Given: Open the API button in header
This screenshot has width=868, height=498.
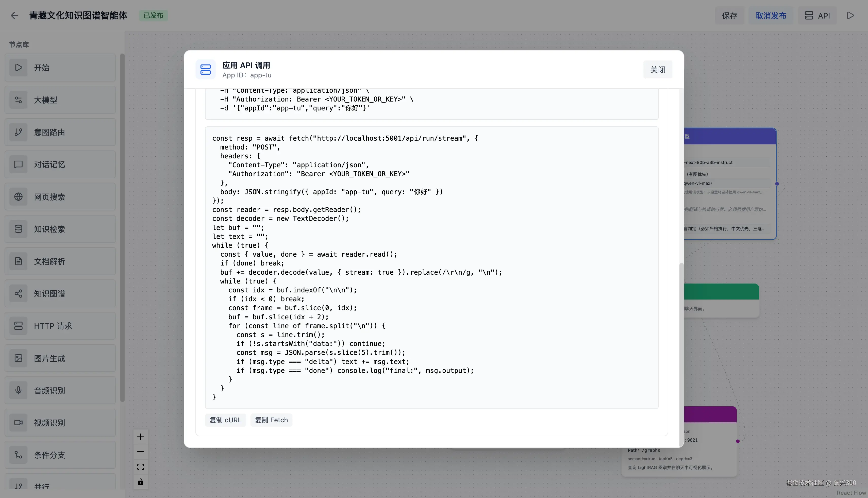Looking at the screenshot, I should [817, 15].
